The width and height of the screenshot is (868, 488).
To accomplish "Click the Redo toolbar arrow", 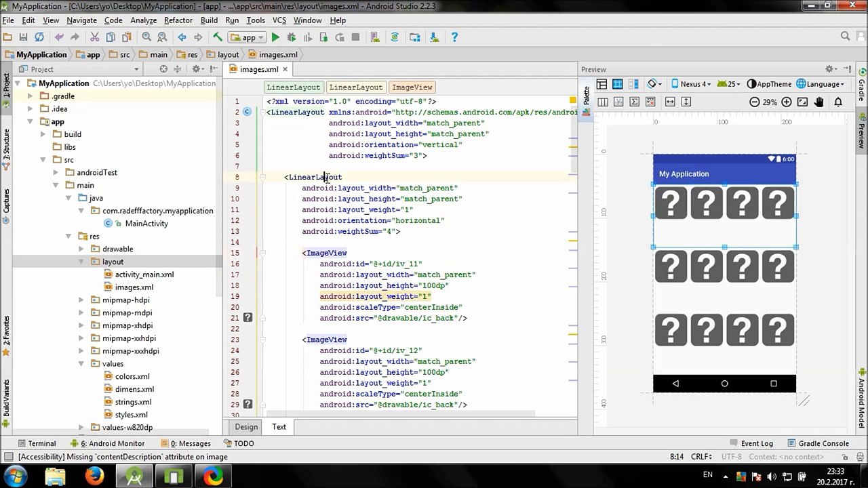I will click(75, 37).
